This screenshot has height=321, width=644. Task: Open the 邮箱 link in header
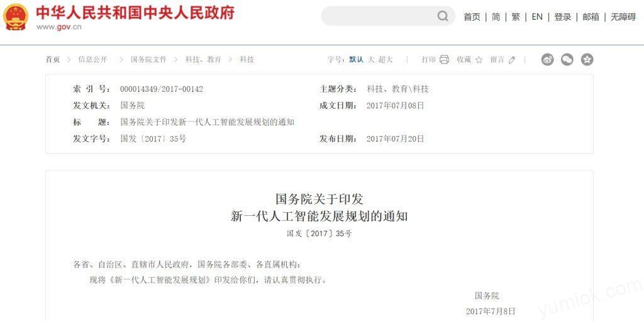point(591,17)
